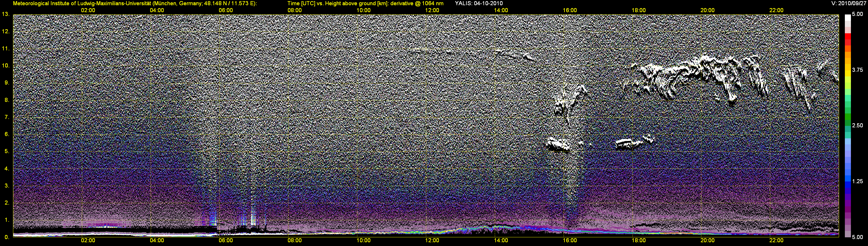Click the '1.25' color scale value
The image size is (868, 246).
[x=858, y=181]
